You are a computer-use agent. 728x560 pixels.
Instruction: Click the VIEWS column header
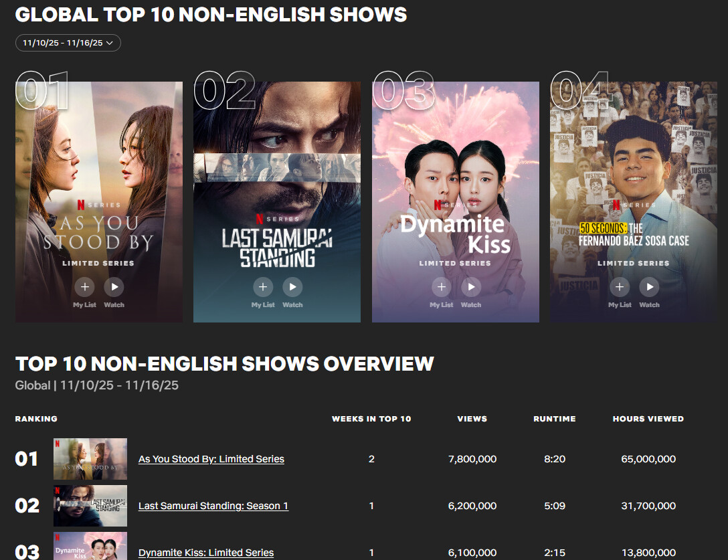472,419
